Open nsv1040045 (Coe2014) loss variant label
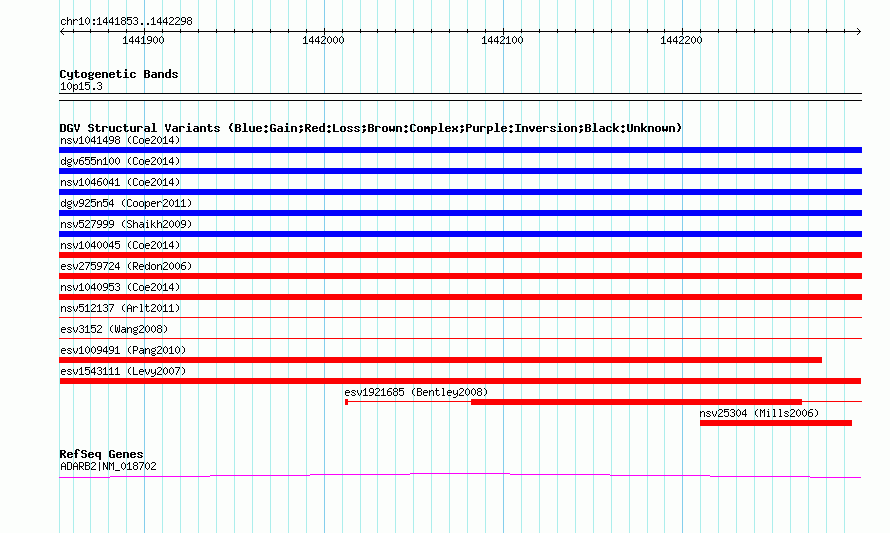Image resolution: width=890 pixels, height=533 pixels. [x=120, y=245]
